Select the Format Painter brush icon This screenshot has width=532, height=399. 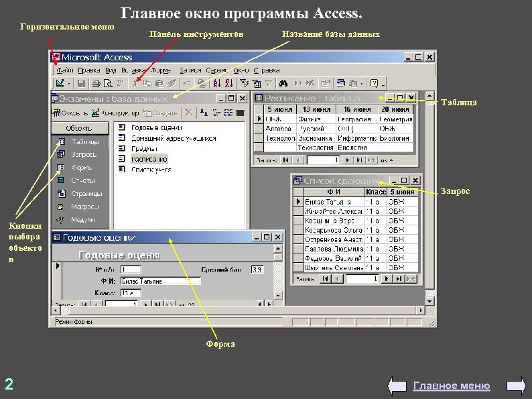[172, 83]
